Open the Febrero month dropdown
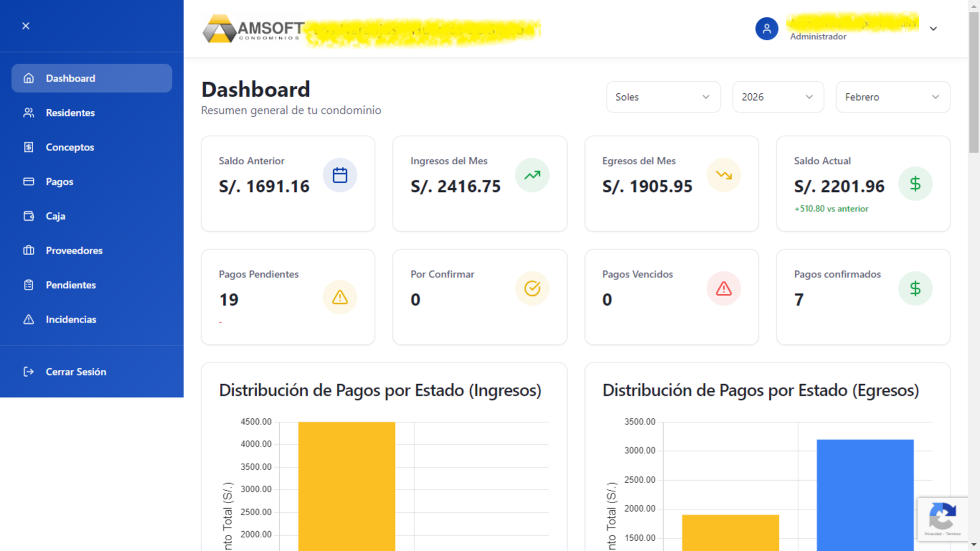 893,97
